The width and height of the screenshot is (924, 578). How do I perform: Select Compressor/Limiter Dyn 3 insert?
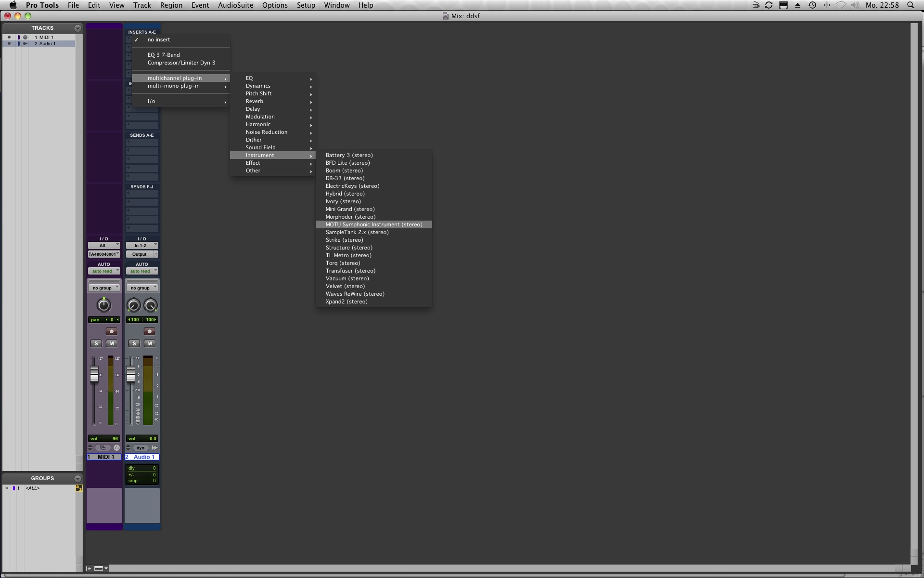tap(181, 63)
